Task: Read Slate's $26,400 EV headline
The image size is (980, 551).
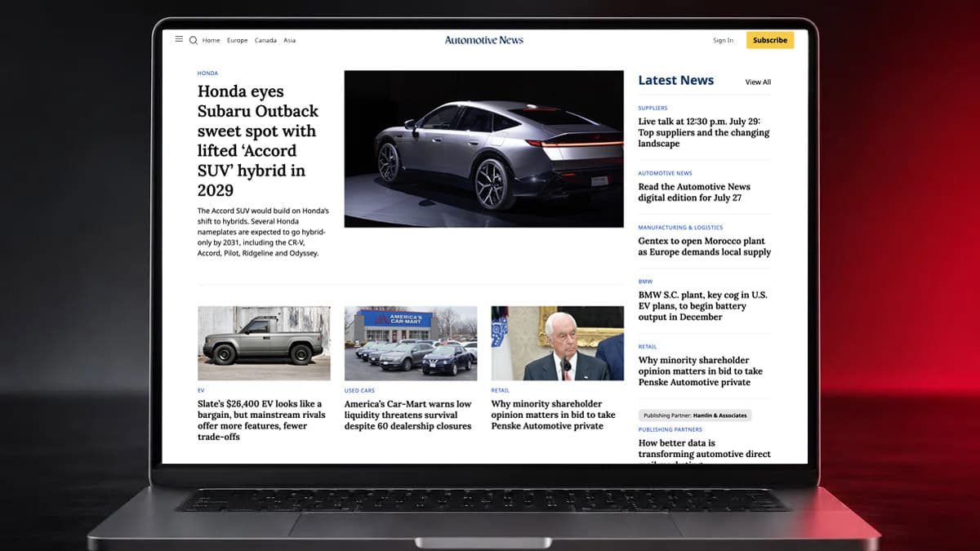Action: point(261,420)
